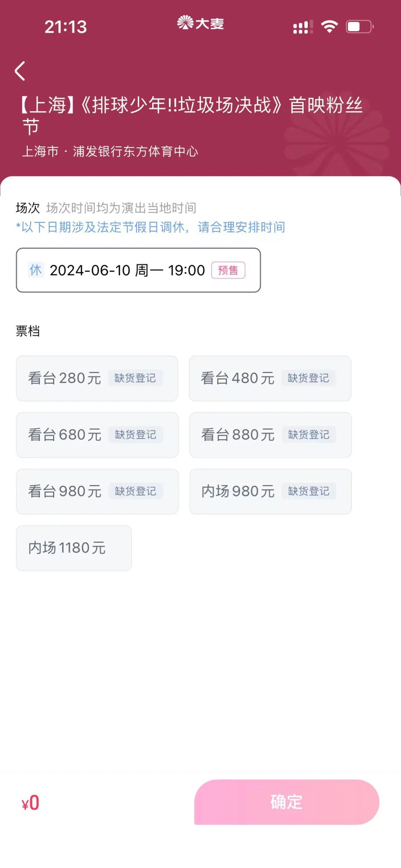Tap the back arrow icon
401x868 pixels.
coord(20,71)
